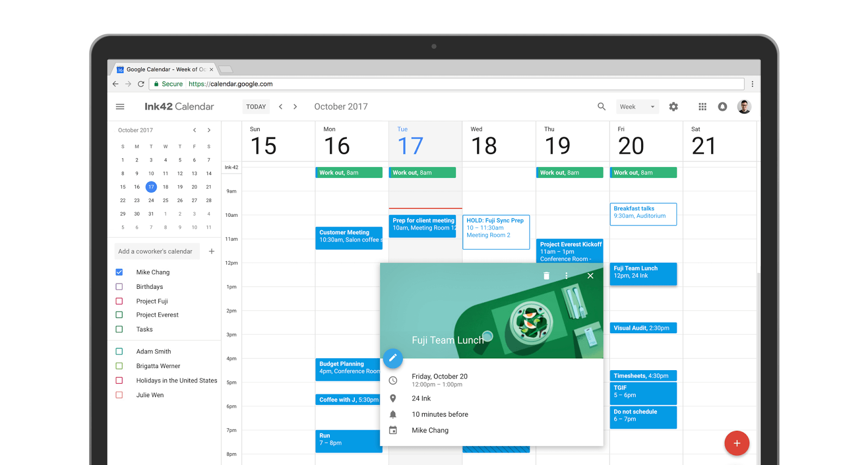Viewport: 868px width, 465px height.
Task: Select the Google Calendar browser tab
Action: (163, 69)
